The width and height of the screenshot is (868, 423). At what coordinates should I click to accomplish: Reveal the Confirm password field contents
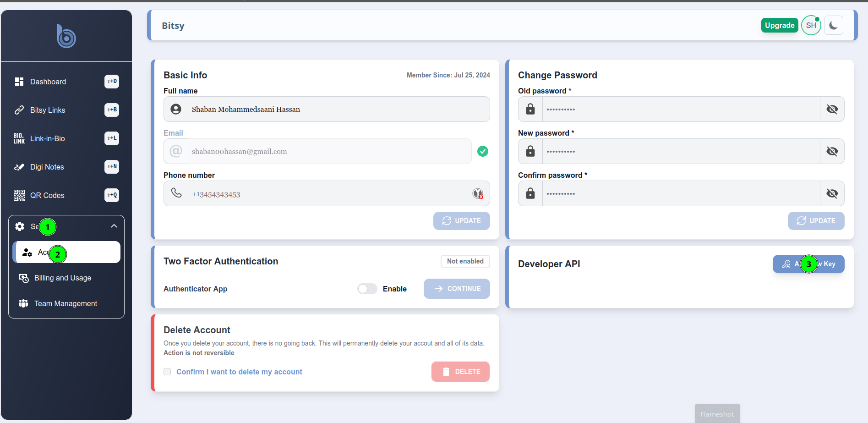pos(832,193)
